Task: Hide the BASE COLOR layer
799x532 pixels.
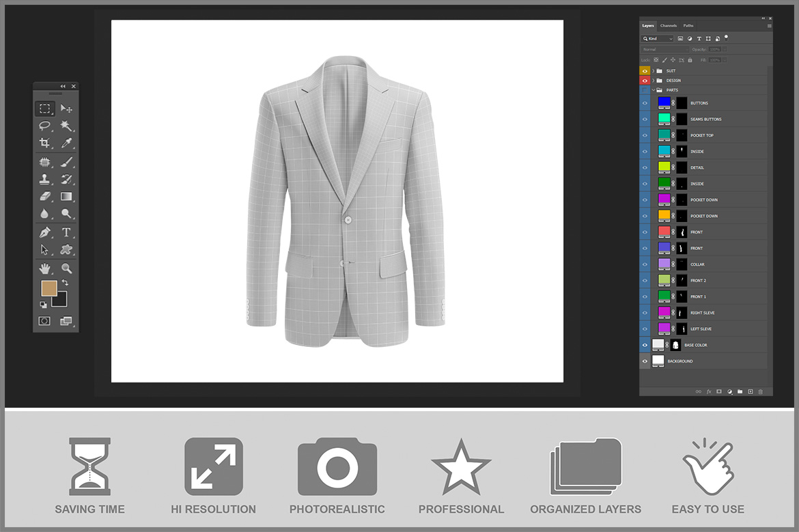Action: click(x=645, y=345)
